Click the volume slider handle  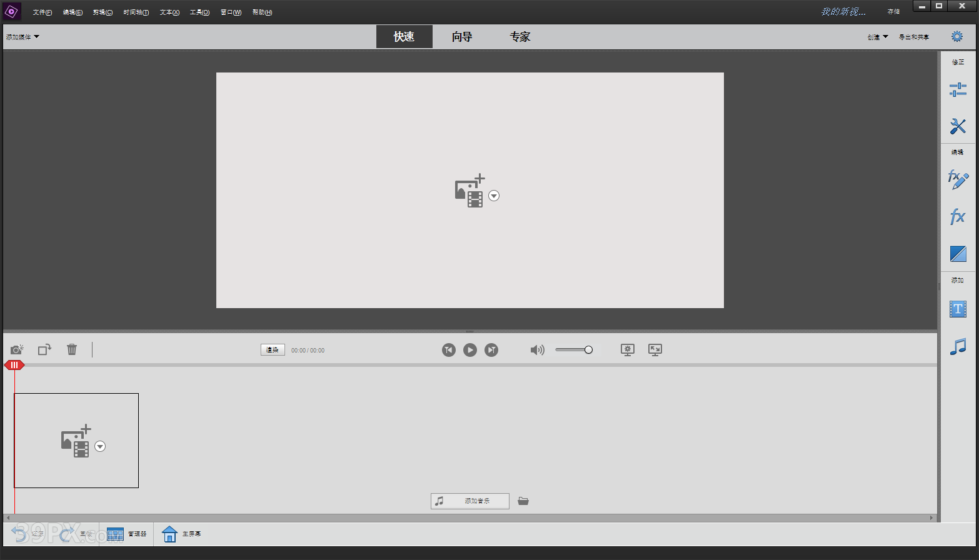(588, 350)
